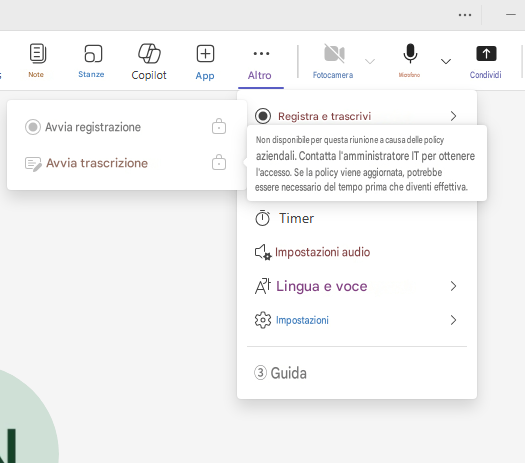Minimize the meeting window

[x=511, y=15]
